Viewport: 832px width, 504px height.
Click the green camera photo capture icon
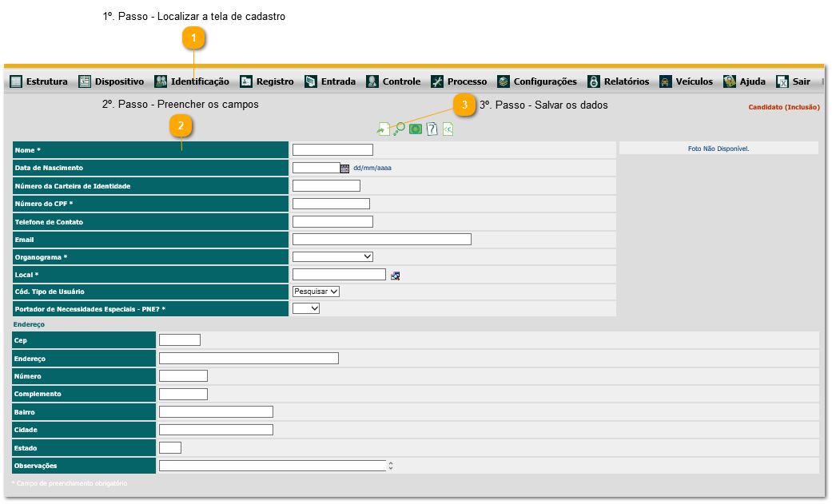coord(416,129)
